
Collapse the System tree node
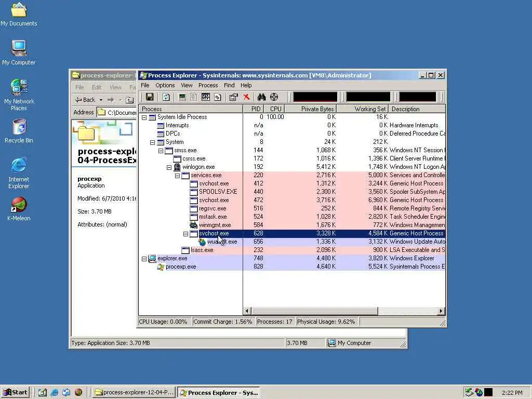(152, 142)
